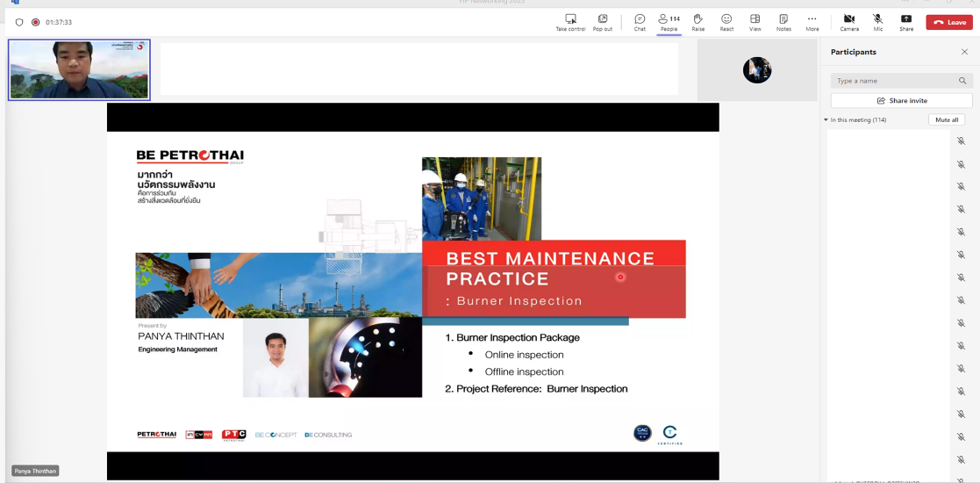Open the Take control option
Image resolution: width=980 pixels, height=483 pixels.
pos(570,23)
